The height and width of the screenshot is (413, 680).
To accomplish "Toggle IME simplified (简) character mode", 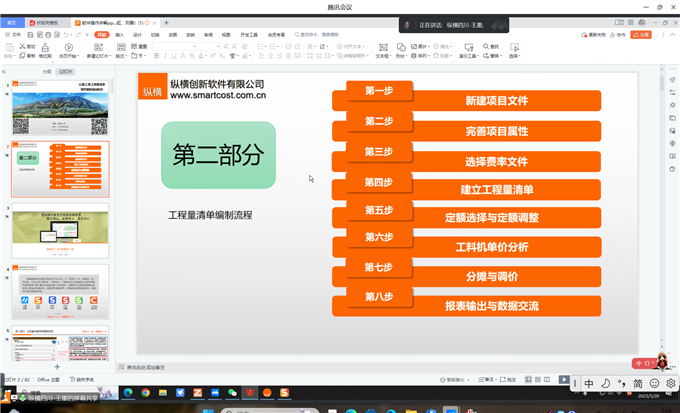I will tap(638, 384).
